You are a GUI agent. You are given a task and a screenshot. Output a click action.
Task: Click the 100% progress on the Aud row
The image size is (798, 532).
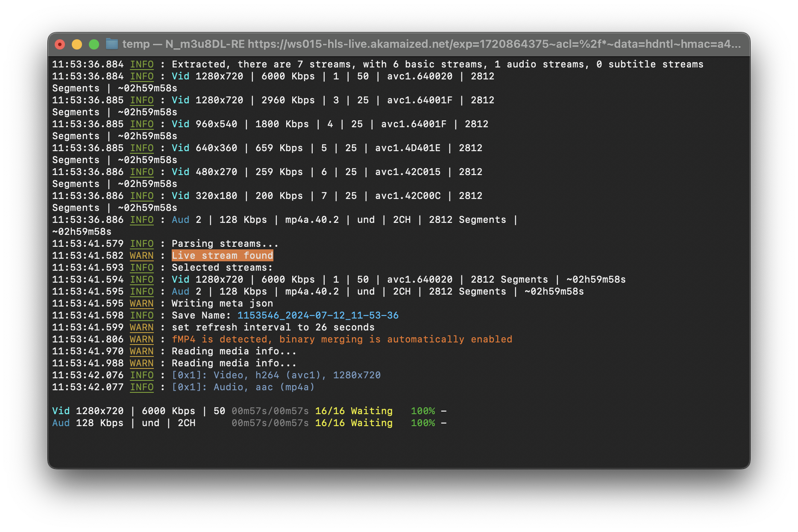[422, 423]
